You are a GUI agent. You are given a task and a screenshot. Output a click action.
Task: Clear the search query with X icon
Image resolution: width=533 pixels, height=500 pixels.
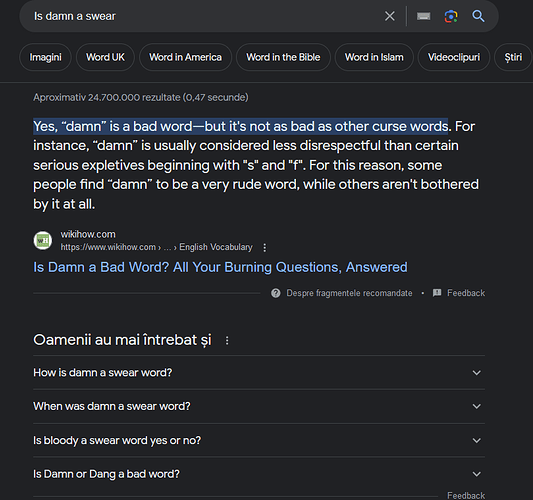pos(390,16)
